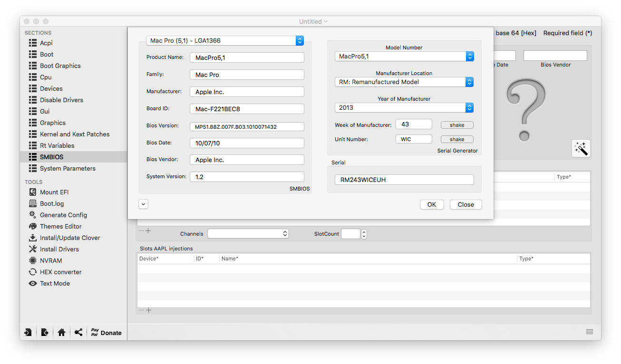The image size is (621, 364).
Task: Click the magic wand icon
Action: click(x=581, y=148)
